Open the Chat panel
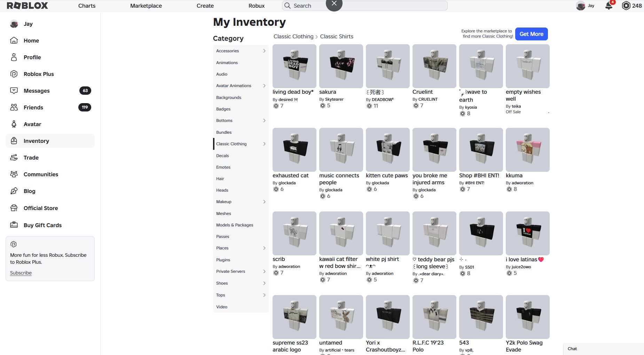644x355 pixels. [604, 349]
